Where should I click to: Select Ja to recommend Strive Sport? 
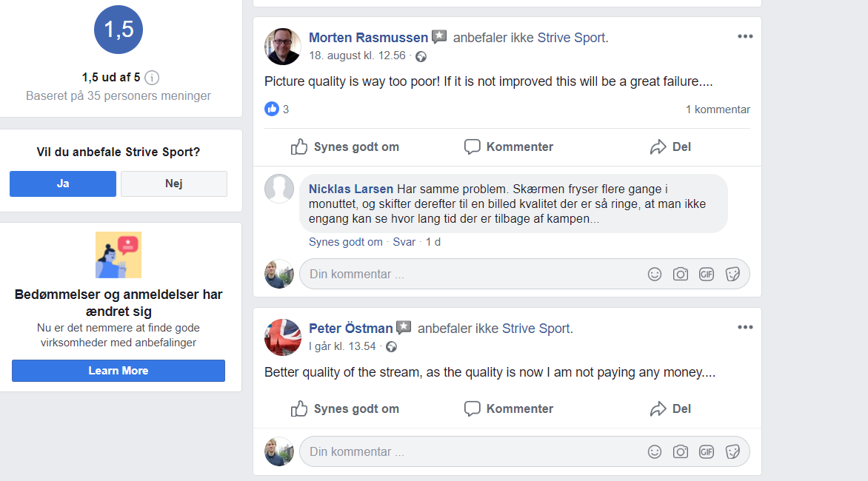click(x=63, y=184)
